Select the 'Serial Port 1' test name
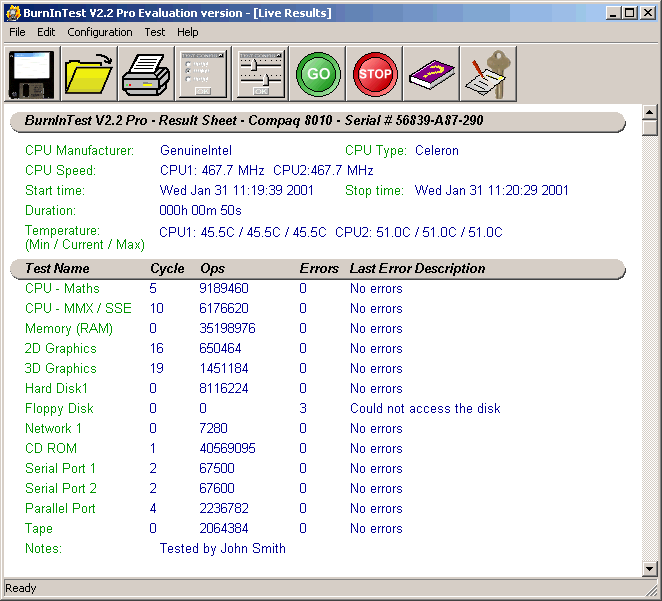The height and width of the screenshot is (601, 662). (60, 468)
